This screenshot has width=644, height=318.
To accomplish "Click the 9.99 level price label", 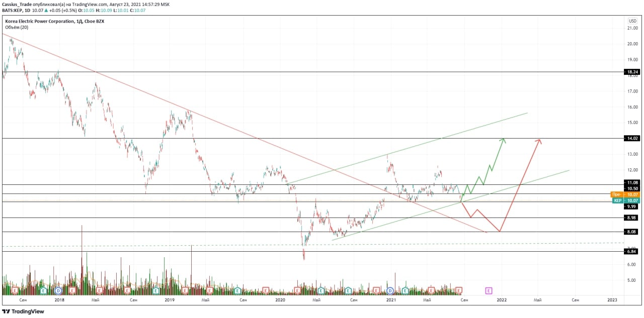I will tap(632, 206).
